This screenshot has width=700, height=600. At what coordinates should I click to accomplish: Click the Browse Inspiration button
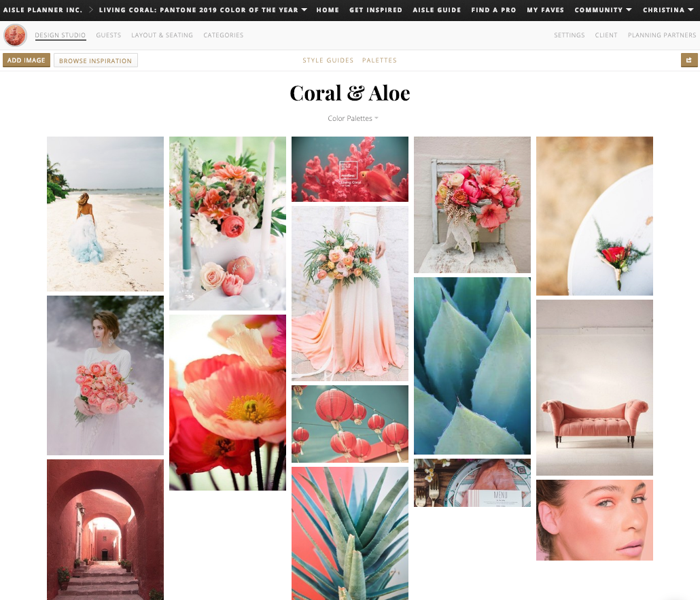click(x=95, y=60)
